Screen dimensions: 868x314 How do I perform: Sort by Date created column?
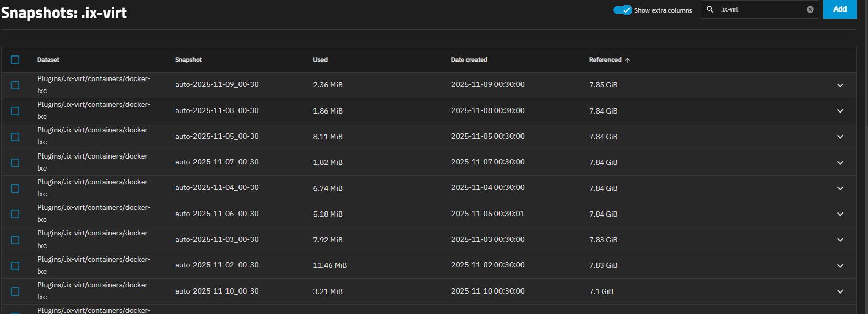pos(469,60)
